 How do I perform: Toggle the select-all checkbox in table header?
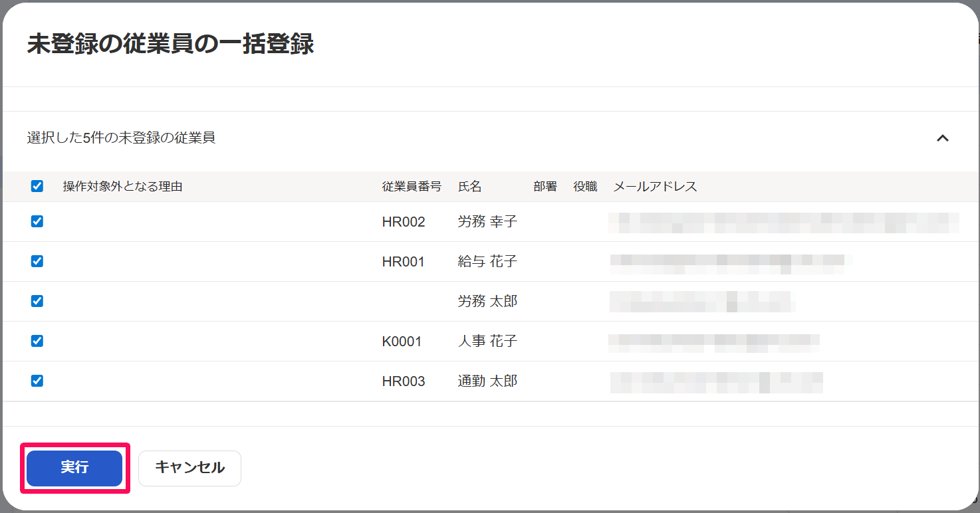pos(37,186)
